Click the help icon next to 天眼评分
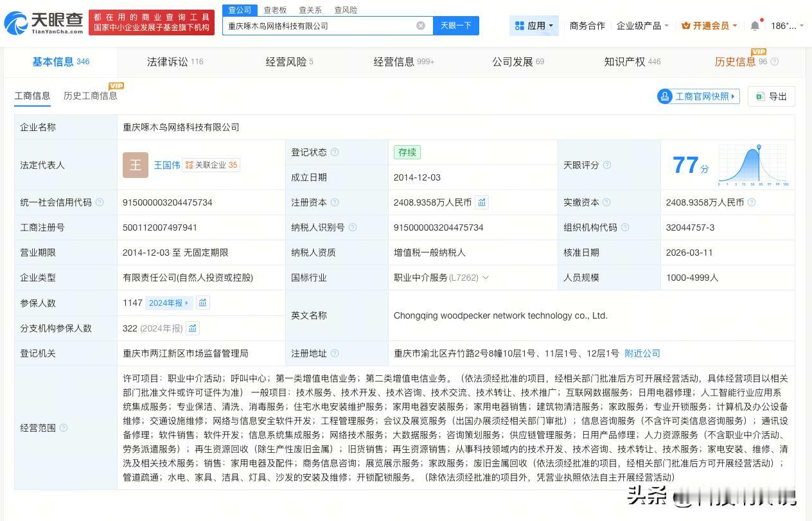This screenshot has height=521, width=812. pyautogui.click(x=607, y=165)
